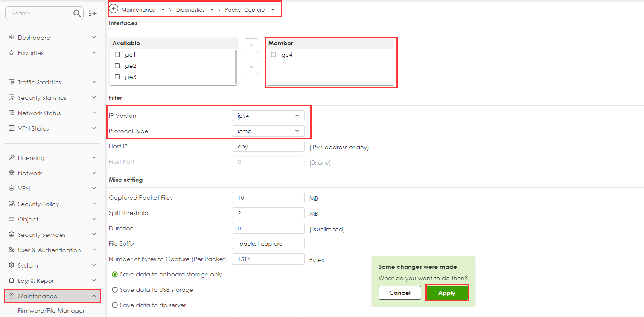Select Save data to USB storage

115,290
